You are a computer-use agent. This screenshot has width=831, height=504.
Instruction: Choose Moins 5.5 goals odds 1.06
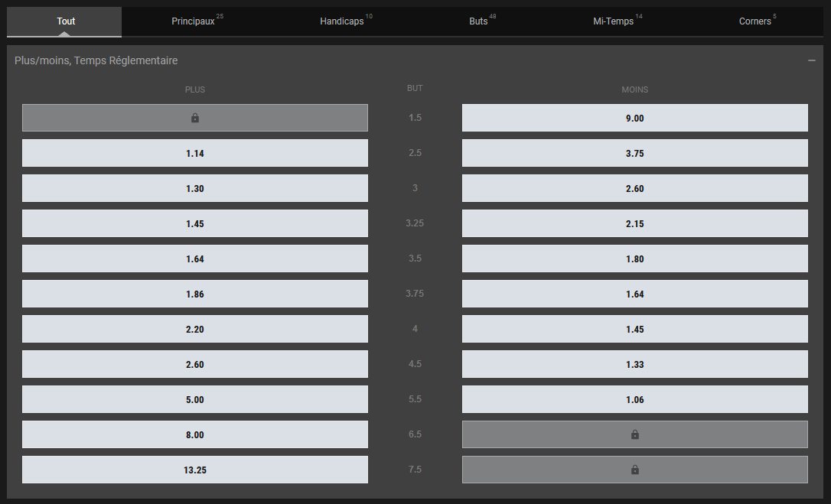click(634, 399)
